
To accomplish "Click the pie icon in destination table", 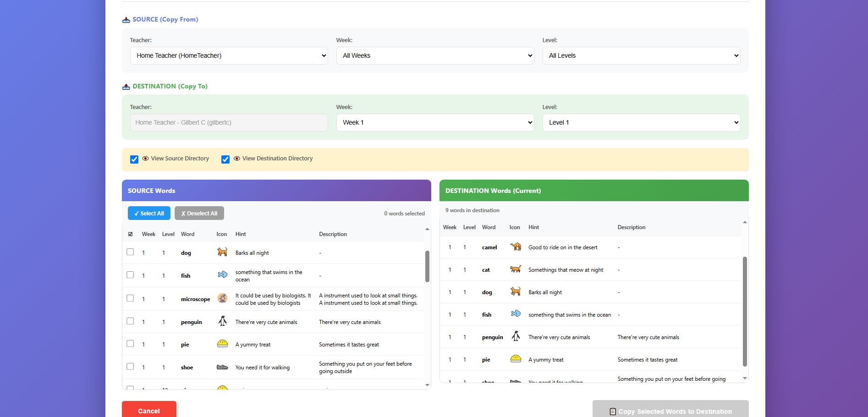I will coord(516,359).
